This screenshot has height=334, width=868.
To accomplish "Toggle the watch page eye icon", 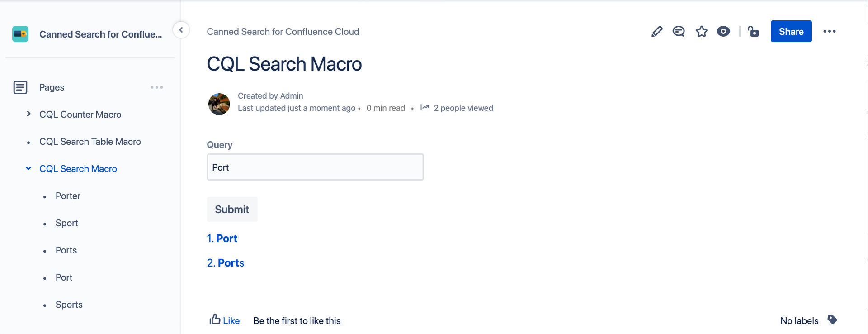I will point(723,32).
